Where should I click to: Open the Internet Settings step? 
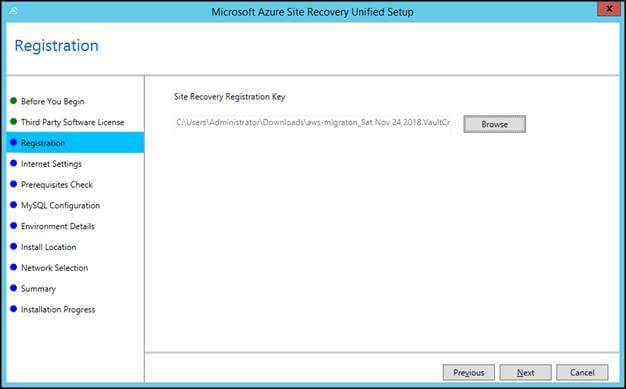tap(51, 164)
